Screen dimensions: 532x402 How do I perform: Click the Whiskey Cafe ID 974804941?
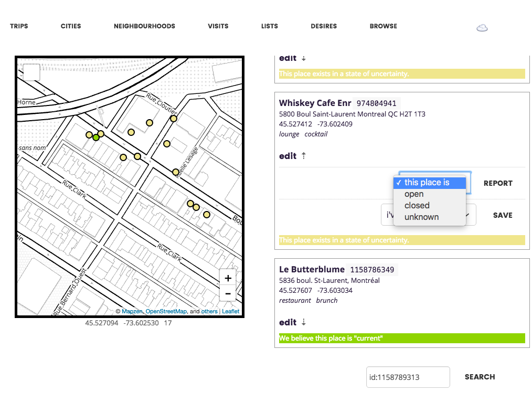pyautogui.click(x=376, y=103)
